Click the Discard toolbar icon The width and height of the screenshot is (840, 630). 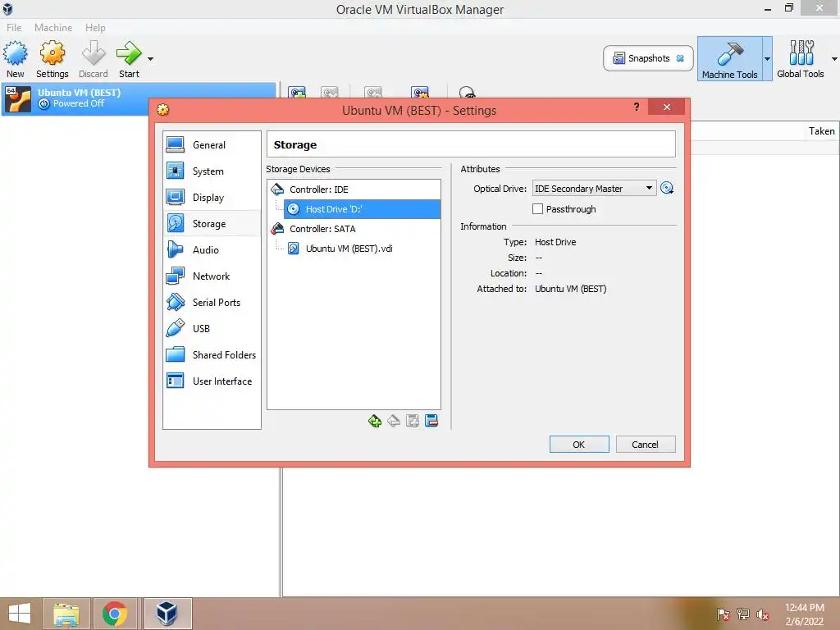[x=94, y=59]
